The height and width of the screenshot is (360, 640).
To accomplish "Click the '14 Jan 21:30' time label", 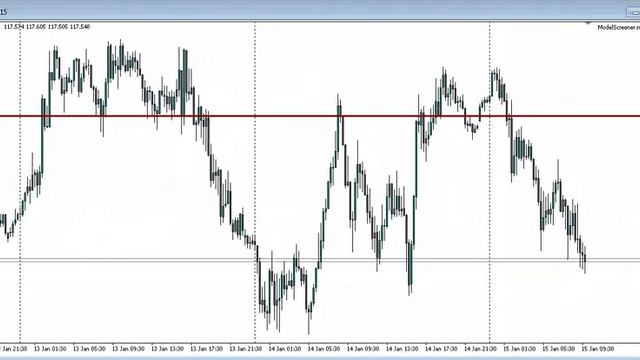I will point(480,349).
